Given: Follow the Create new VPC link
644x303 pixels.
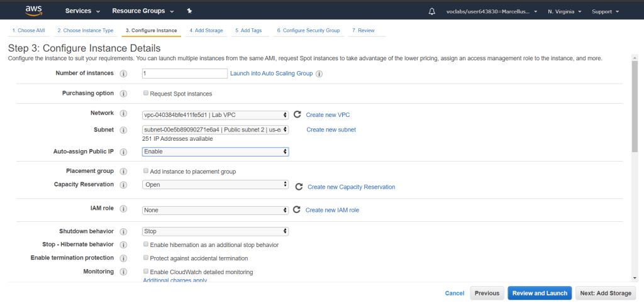Looking at the screenshot, I should [328, 115].
